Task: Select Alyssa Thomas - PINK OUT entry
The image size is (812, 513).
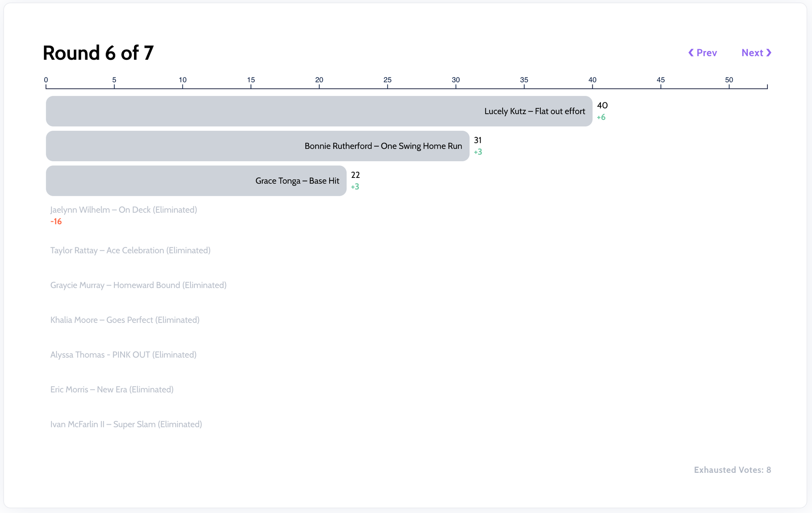Action: coord(123,355)
